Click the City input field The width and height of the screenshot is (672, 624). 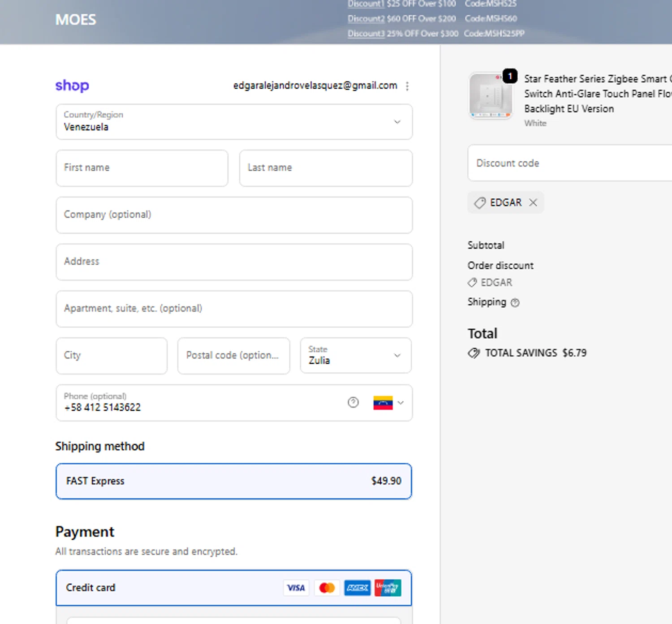[112, 356]
